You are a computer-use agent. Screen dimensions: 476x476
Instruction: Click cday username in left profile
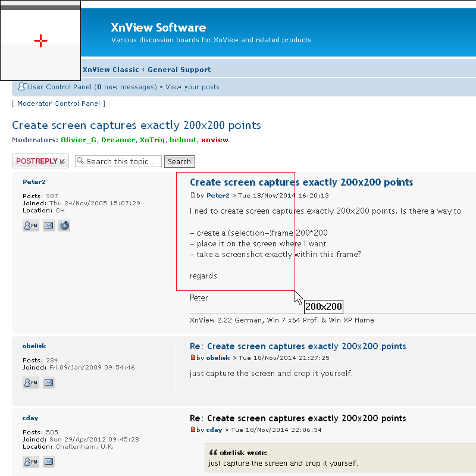[x=30, y=418]
